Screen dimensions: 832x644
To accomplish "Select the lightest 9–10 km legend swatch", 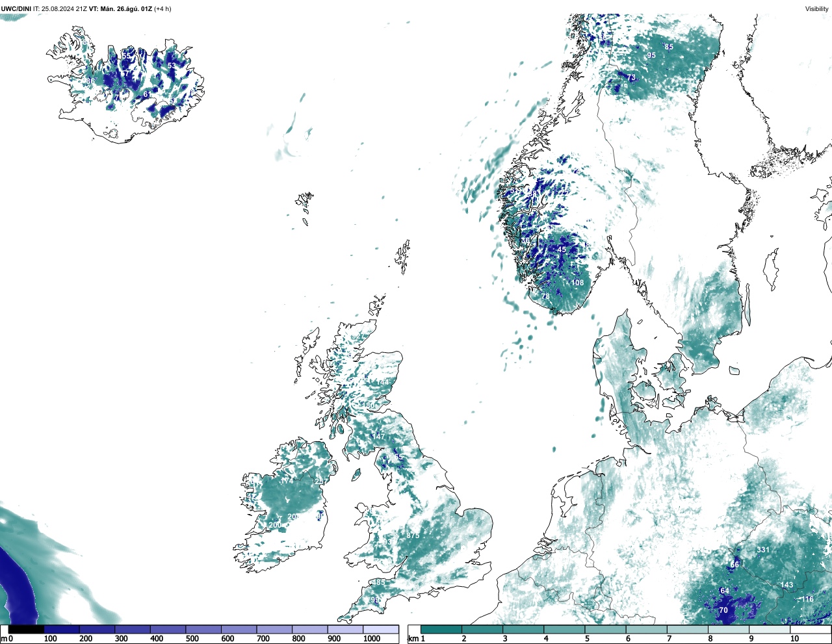I will (770, 629).
